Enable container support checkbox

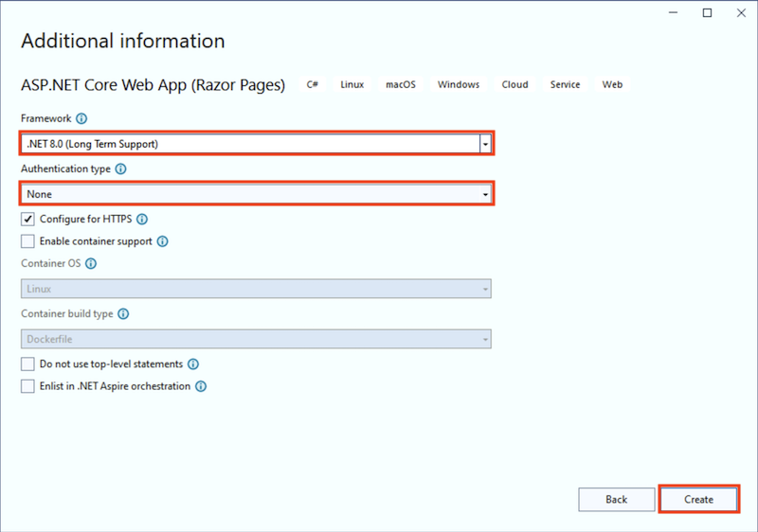tap(27, 241)
